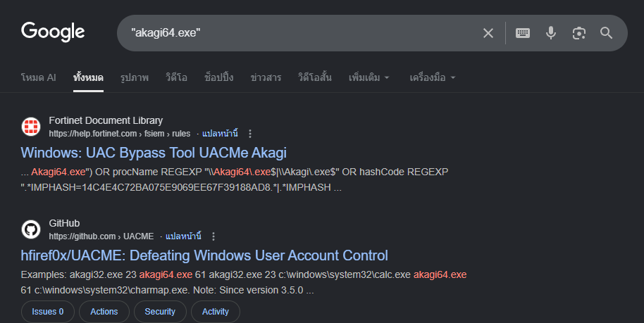
Task: Clear the search box text
Action: [x=488, y=33]
